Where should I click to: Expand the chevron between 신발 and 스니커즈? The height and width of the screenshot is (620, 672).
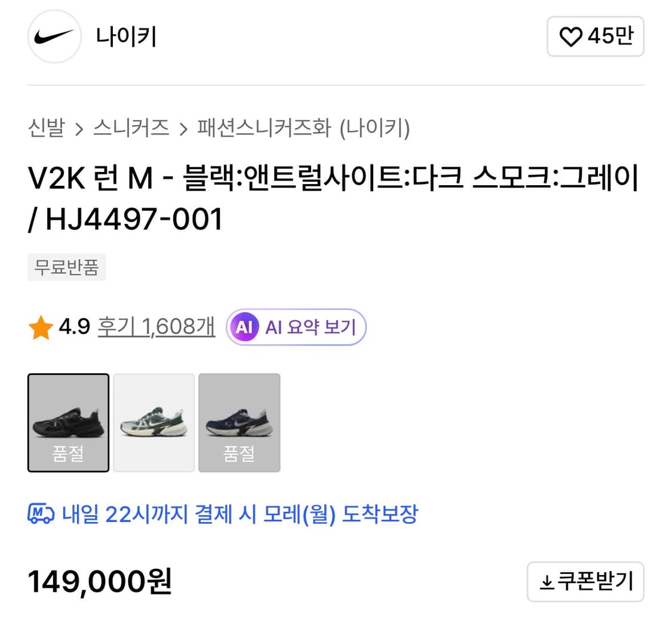pyautogui.click(x=78, y=128)
